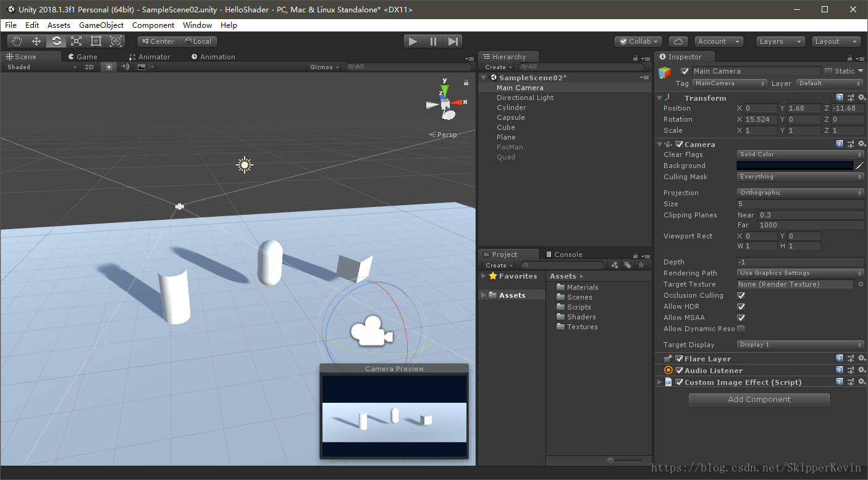Select the combined Transform tool

point(116,41)
